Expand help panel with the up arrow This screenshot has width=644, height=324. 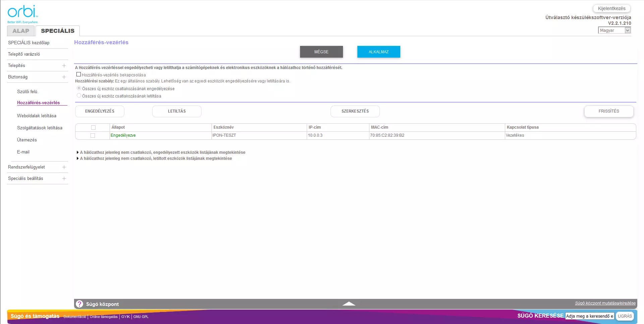click(x=349, y=304)
